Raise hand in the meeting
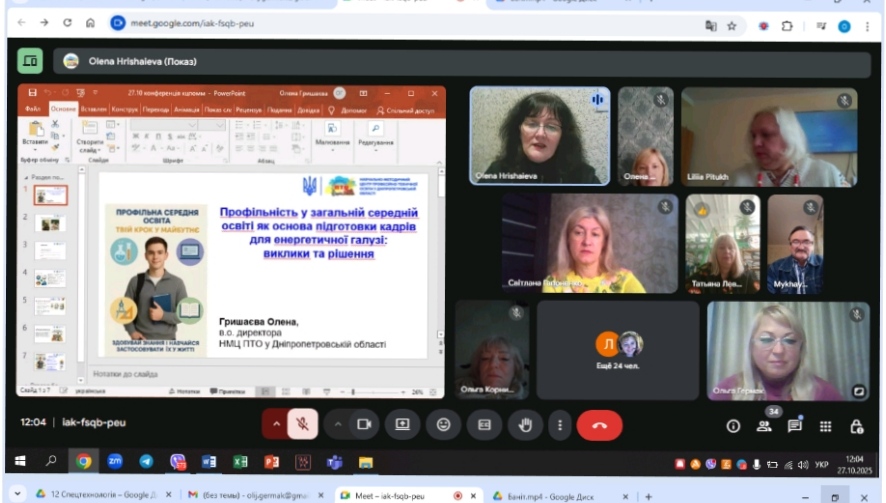 click(x=525, y=424)
